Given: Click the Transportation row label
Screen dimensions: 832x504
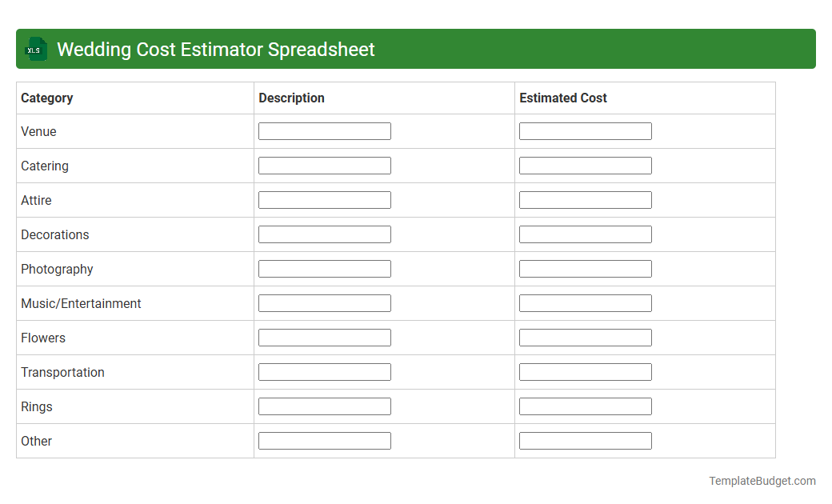Looking at the screenshot, I should [62, 372].
